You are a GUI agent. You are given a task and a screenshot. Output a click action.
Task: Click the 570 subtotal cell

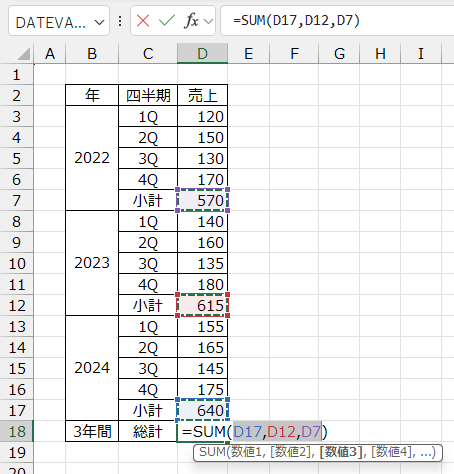tap(203, 200)
